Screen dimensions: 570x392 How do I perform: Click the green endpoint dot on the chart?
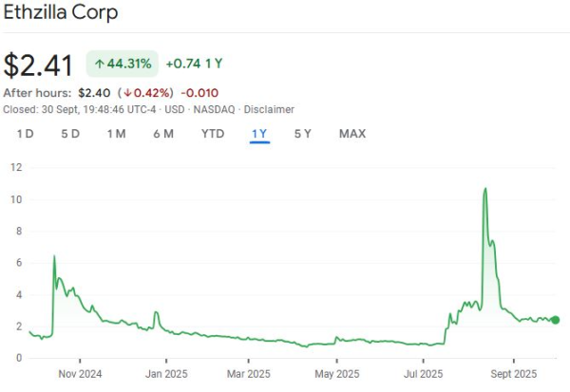[x=555, y=320]
